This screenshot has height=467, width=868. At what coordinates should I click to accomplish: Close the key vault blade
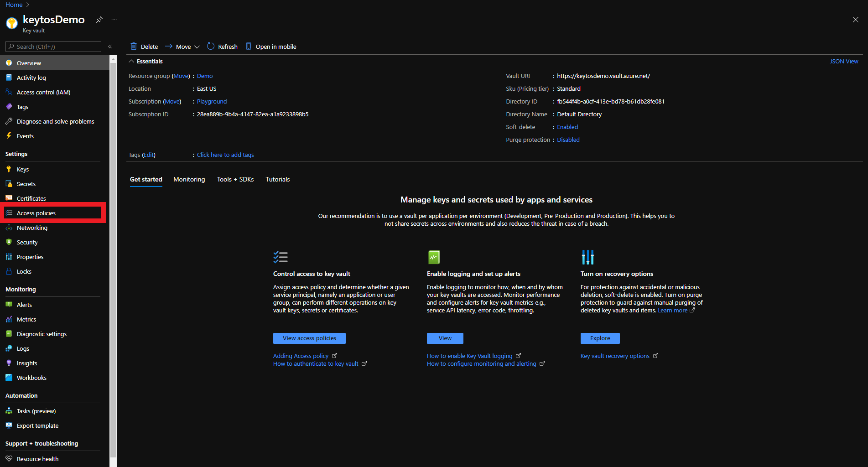856,20
